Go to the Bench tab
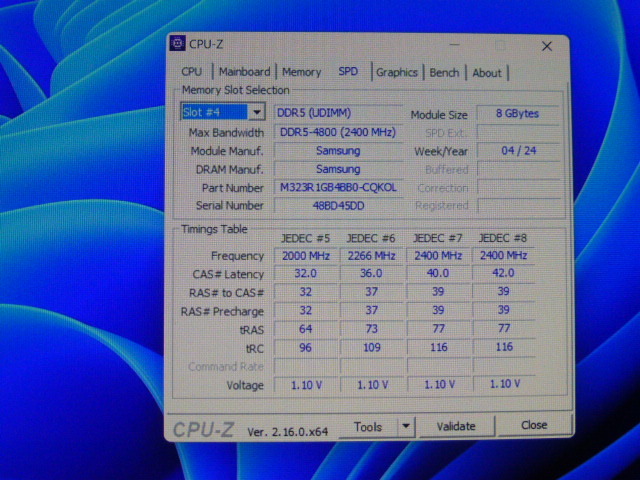This screenshot has width=640, height=480. coord(444,73)
